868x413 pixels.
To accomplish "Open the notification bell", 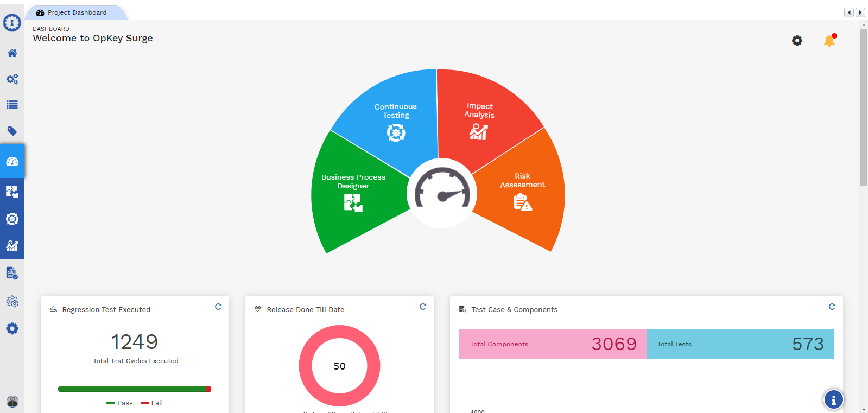I will point(829,41).
